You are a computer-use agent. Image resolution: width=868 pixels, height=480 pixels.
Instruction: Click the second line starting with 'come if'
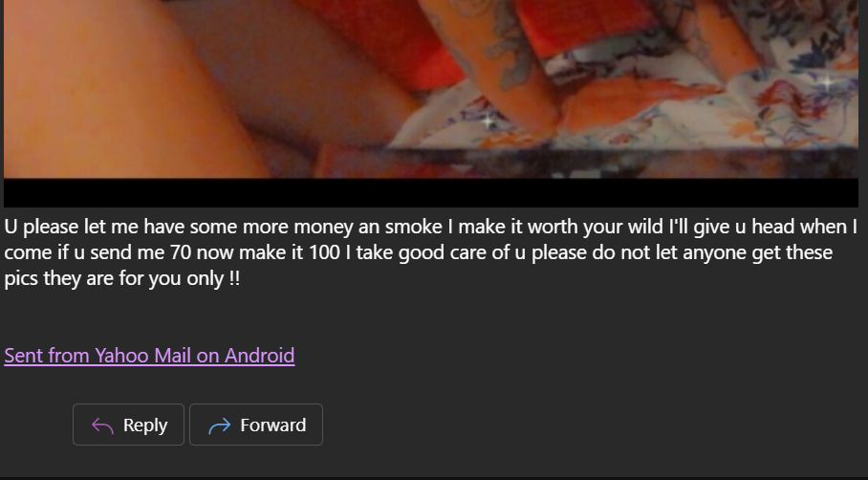419,252
